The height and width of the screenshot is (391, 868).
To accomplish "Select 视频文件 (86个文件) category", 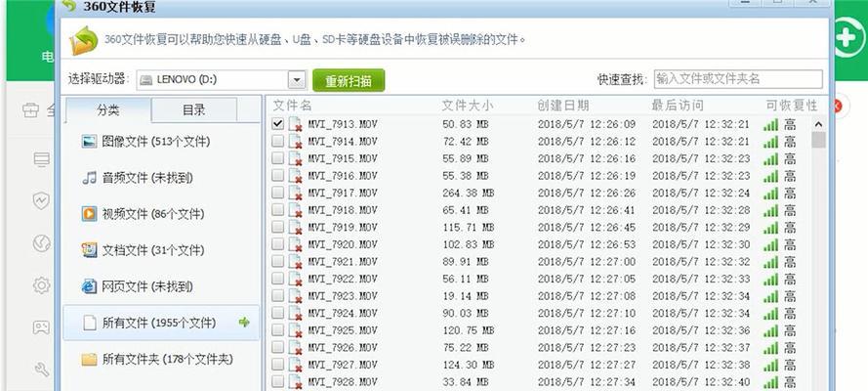I will point(161,214).
